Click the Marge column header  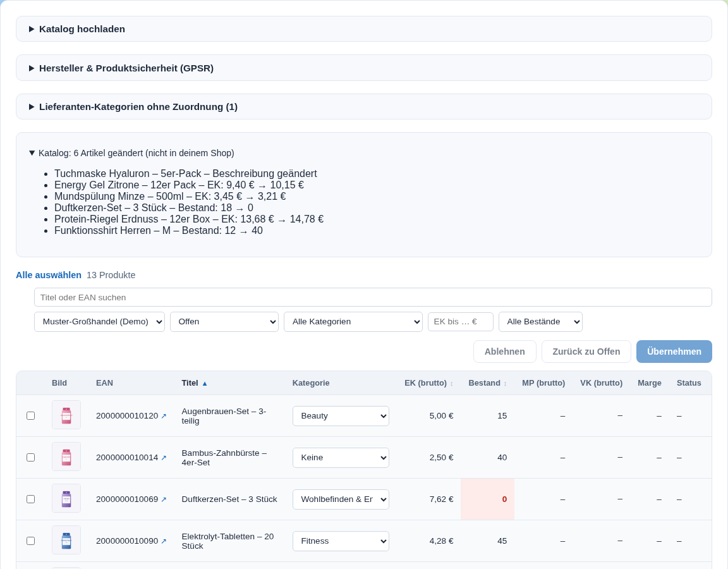pyautogui.click(x=650, y=383)
